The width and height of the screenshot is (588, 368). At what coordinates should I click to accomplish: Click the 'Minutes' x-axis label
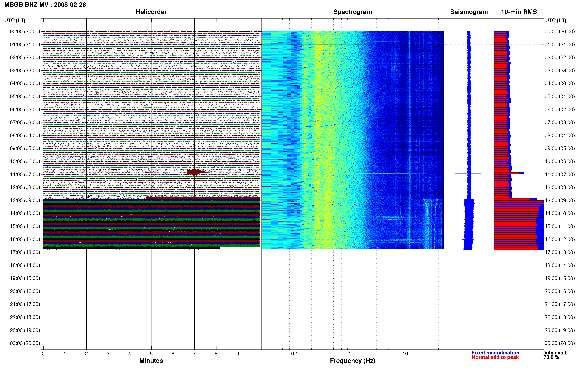tap(151, 361)
